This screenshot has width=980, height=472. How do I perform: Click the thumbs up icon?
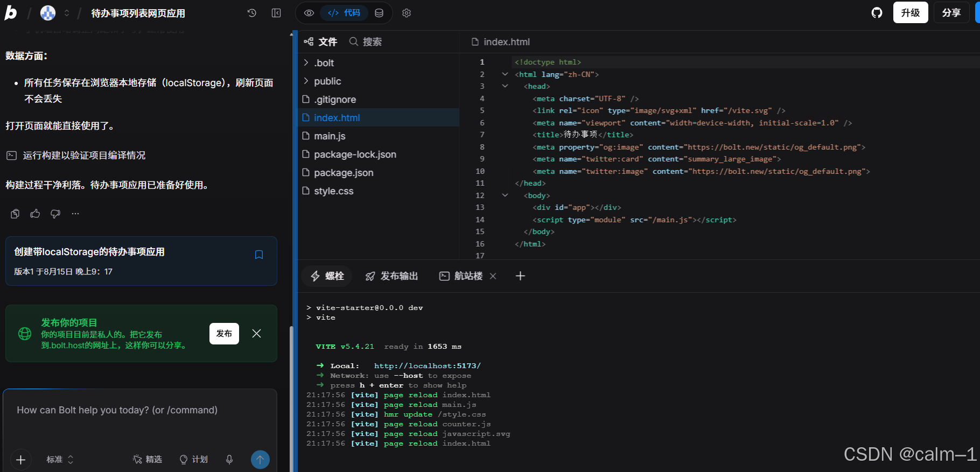click(35, 214)
